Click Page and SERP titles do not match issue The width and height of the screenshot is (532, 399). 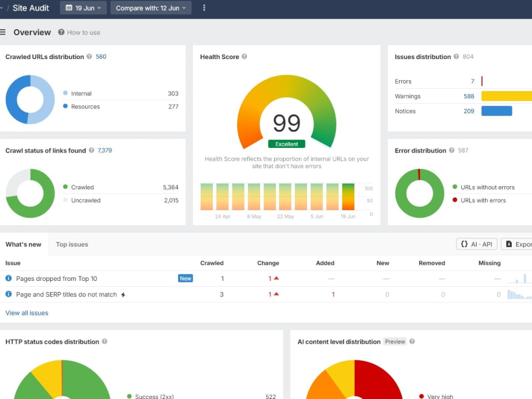tap(66, 295)
